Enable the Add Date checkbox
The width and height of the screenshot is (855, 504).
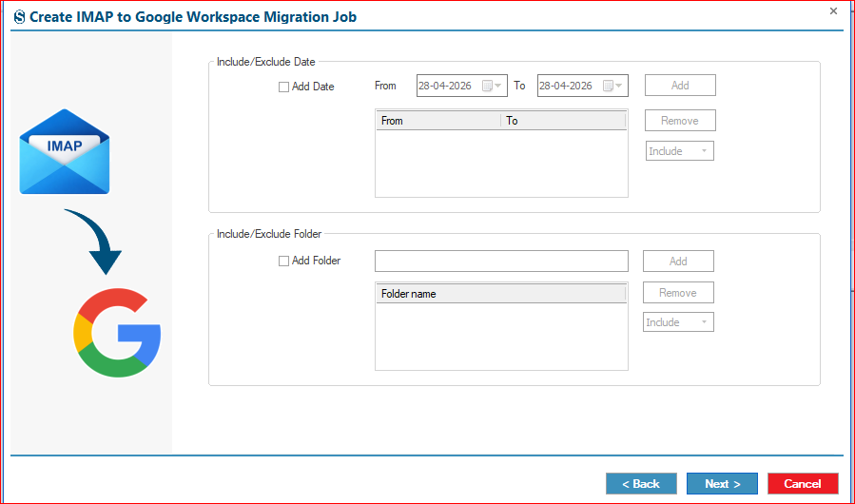click(x=283, y=87)
